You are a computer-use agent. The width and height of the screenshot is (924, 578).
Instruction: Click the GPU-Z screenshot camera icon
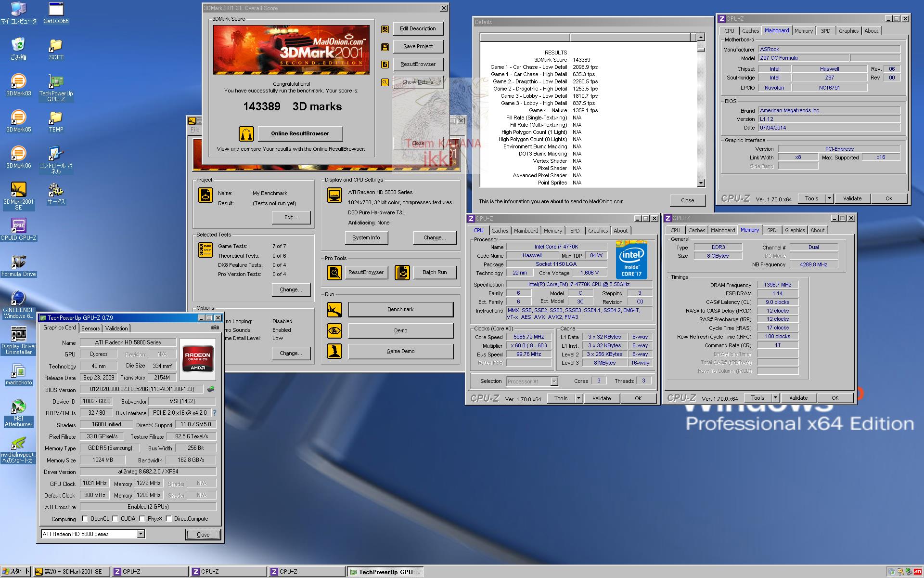point(215,328)
